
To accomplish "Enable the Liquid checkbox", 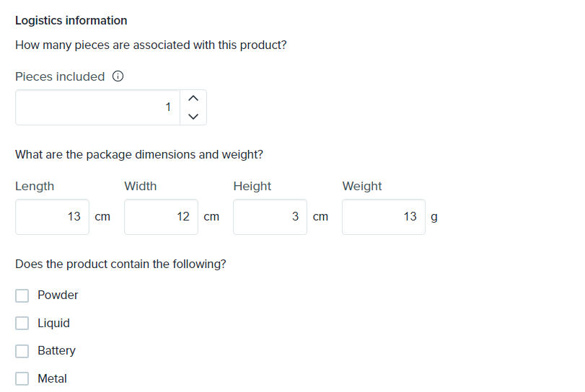I will tap(22, 324).
